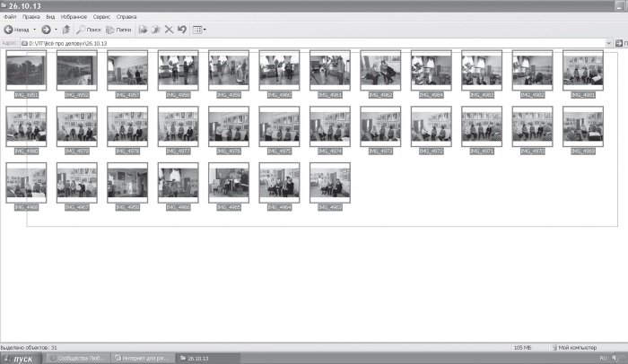Go up one folder level

click(65, 30)
